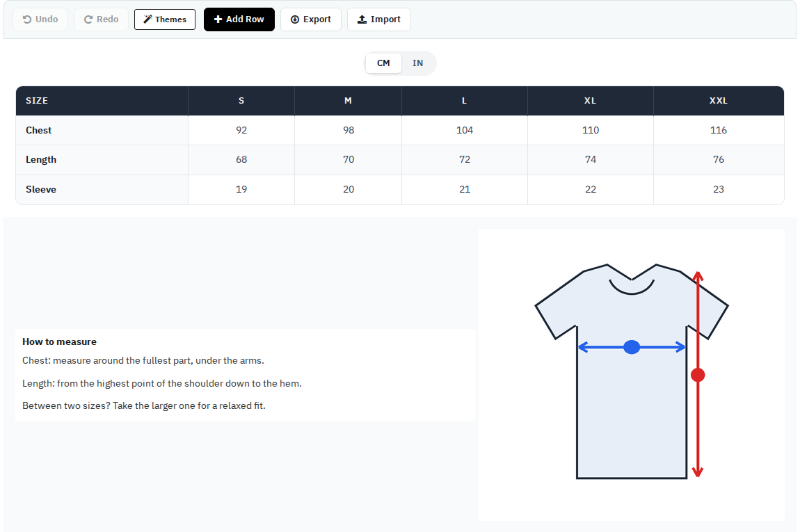Click Chest L cell value 104
This screenshot has height=532, width=800.
tap(464, 130)
